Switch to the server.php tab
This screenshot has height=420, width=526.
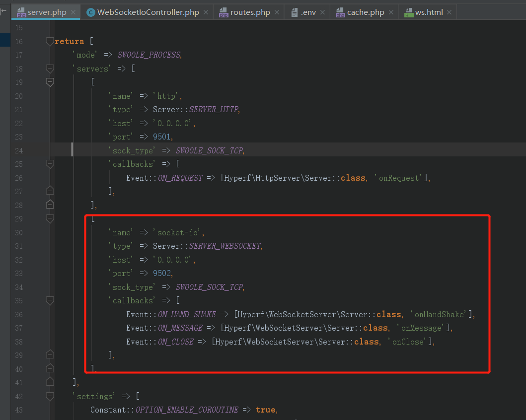tap(47, 12)
